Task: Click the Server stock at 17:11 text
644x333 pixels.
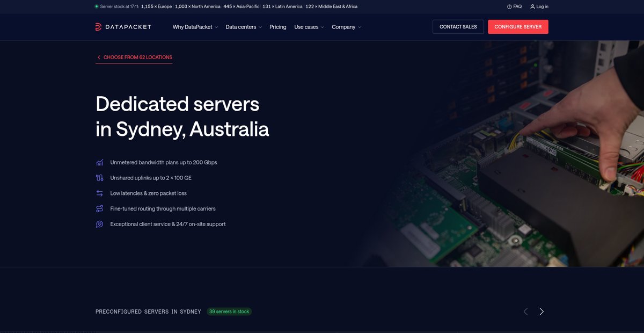Action: click(x=119, y=6)
